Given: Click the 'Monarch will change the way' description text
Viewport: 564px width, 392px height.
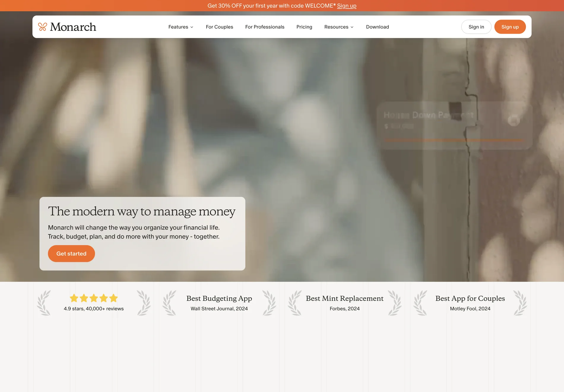Looking at the screenshot, I should point(134,232).
